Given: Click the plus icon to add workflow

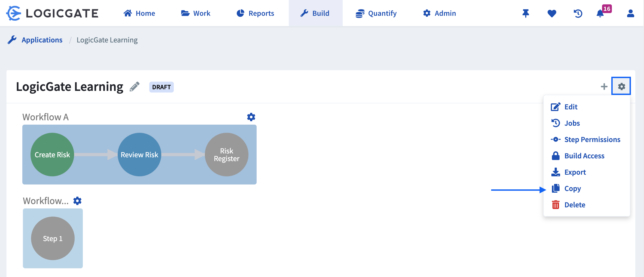Looking at the screenshot, I should point(604,87).
